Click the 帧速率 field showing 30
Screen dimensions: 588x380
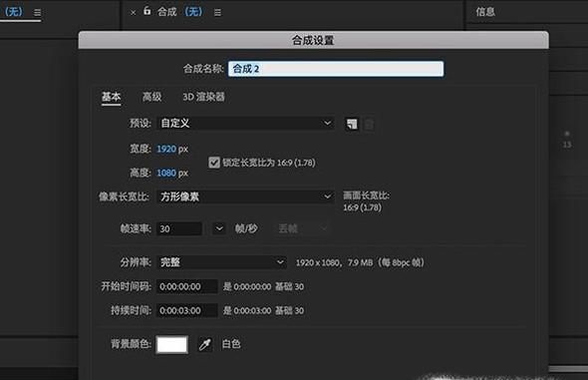[179, 228]
